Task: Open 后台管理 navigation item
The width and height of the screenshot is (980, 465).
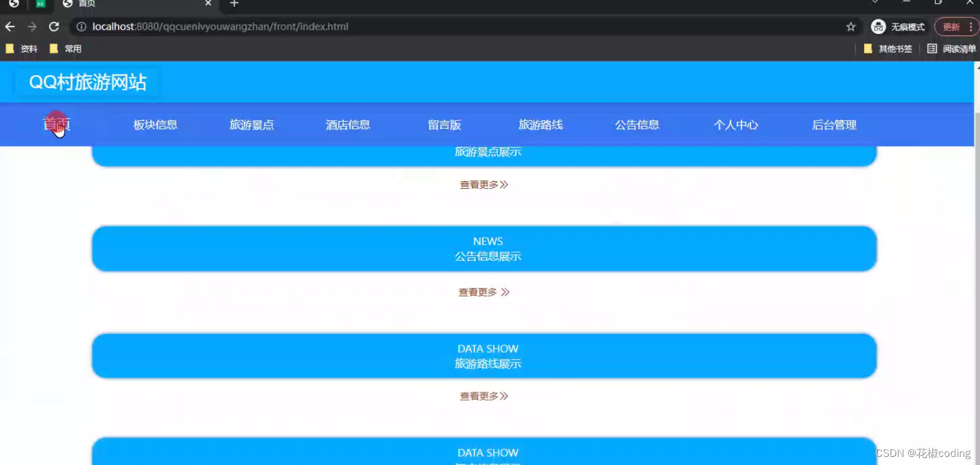Action: [834, 125]
